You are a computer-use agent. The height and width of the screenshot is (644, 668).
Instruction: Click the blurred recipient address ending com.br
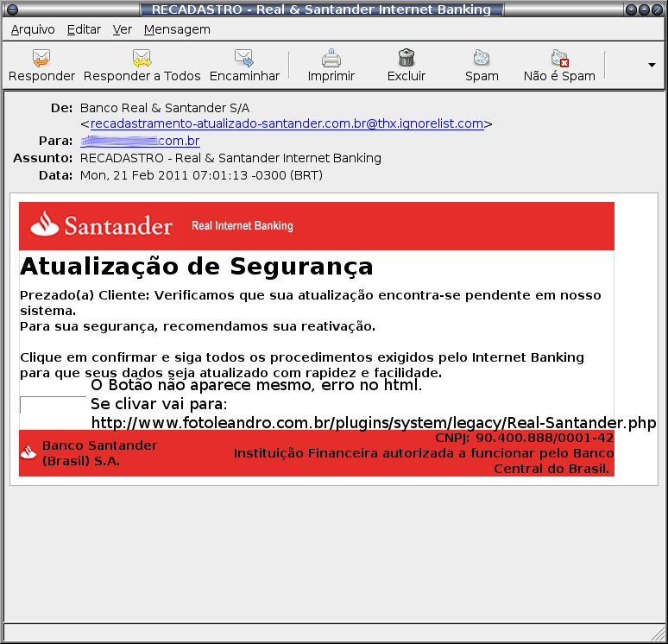(140, 141)
